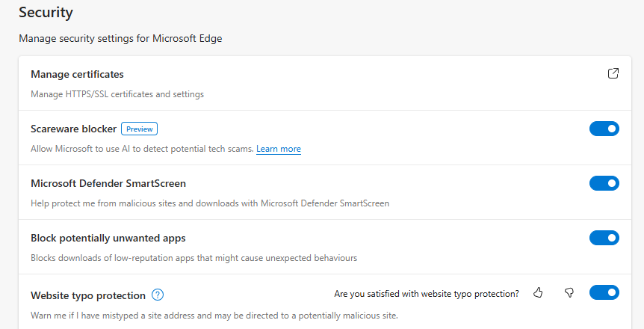Click the Block potentially unwanted apps heading
Image resolution: width=644 pixels, height=329 pixels.
pos(108,239)
